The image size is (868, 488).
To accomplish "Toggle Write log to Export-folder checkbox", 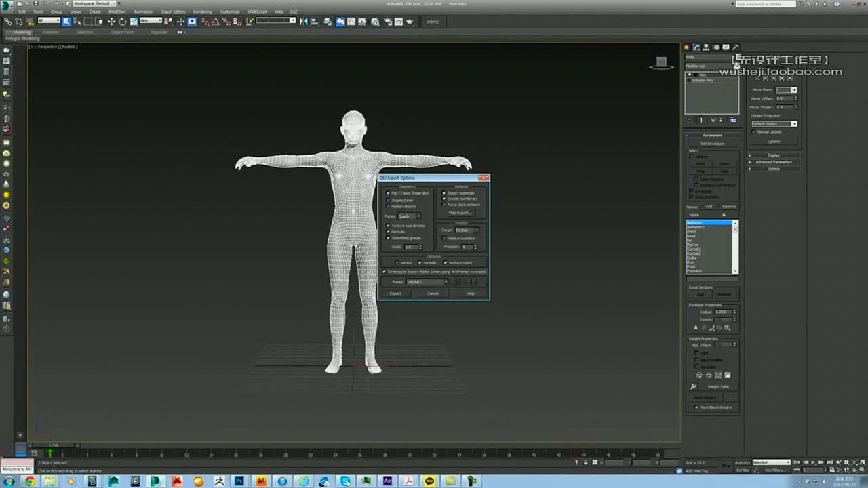I will [384, 272].
